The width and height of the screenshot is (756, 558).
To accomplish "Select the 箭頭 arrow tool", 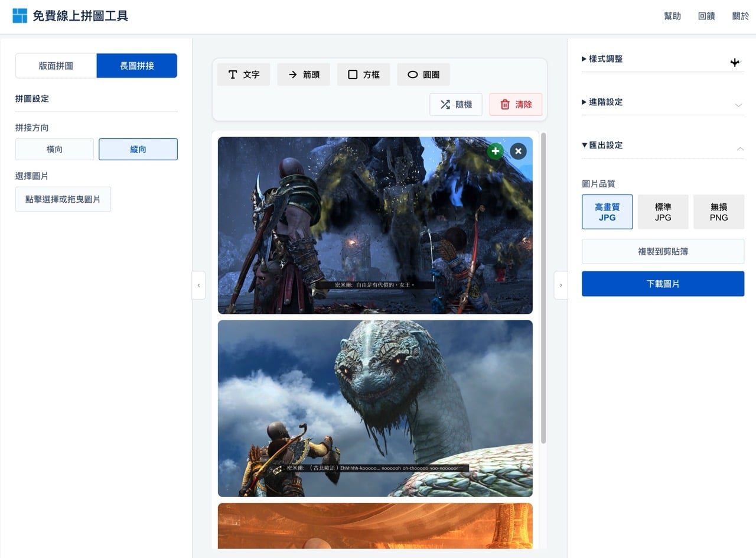I will coord(304,74).
